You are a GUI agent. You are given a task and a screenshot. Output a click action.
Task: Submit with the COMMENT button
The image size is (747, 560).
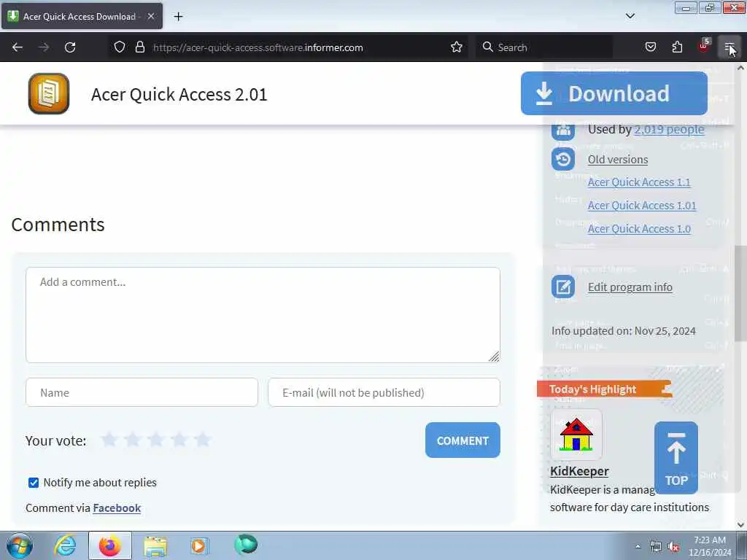tap(462, 440)
